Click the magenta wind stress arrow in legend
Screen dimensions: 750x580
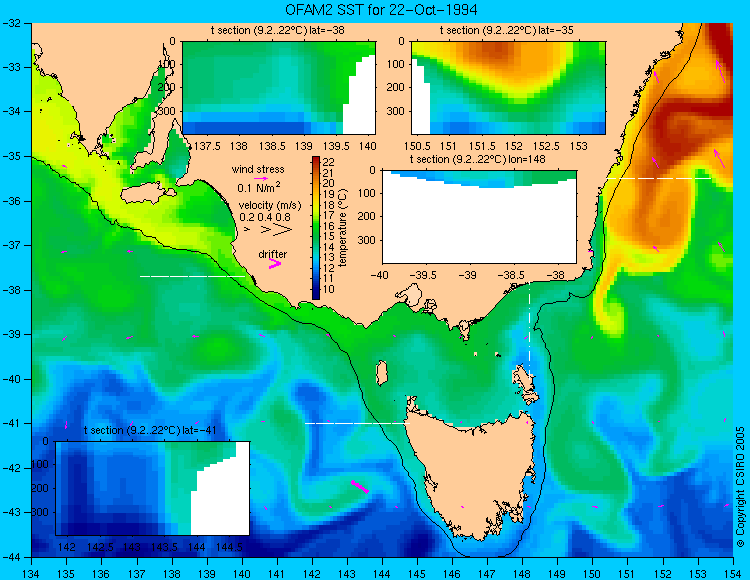261,178
